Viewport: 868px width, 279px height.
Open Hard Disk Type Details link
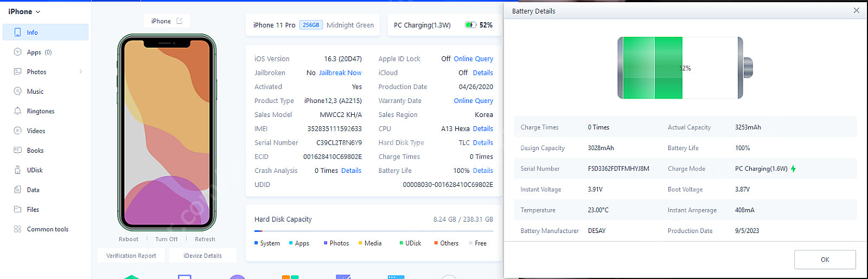pyautogui.click(x=483, y=142)
